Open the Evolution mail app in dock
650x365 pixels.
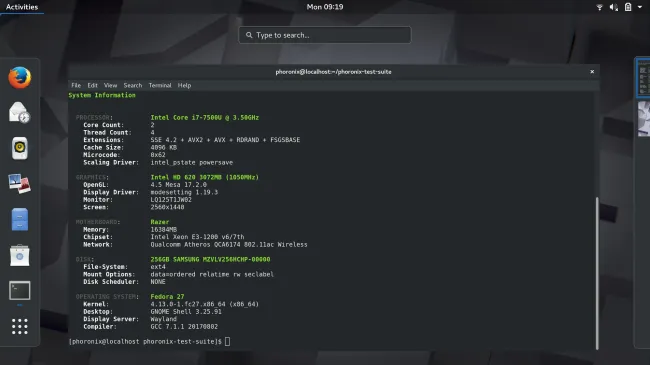(19, 113)
